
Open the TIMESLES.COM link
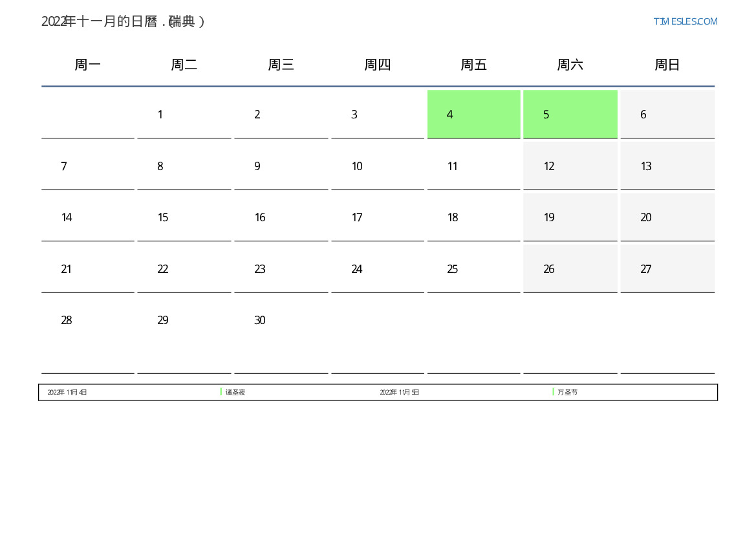686,21
